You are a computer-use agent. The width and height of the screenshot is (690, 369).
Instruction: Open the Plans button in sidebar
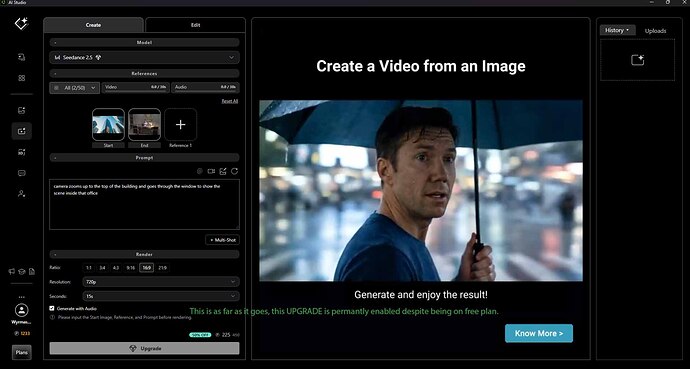(x=22, y=352)
